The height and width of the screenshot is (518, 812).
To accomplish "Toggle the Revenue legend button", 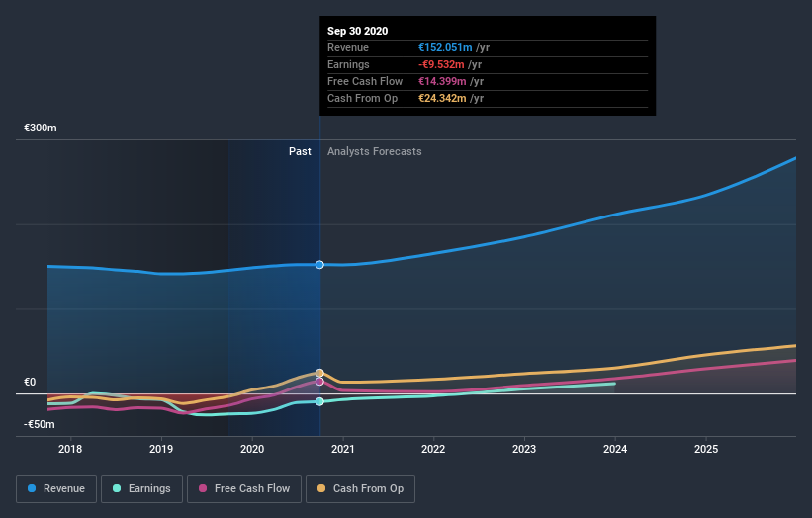I will 56,489.
